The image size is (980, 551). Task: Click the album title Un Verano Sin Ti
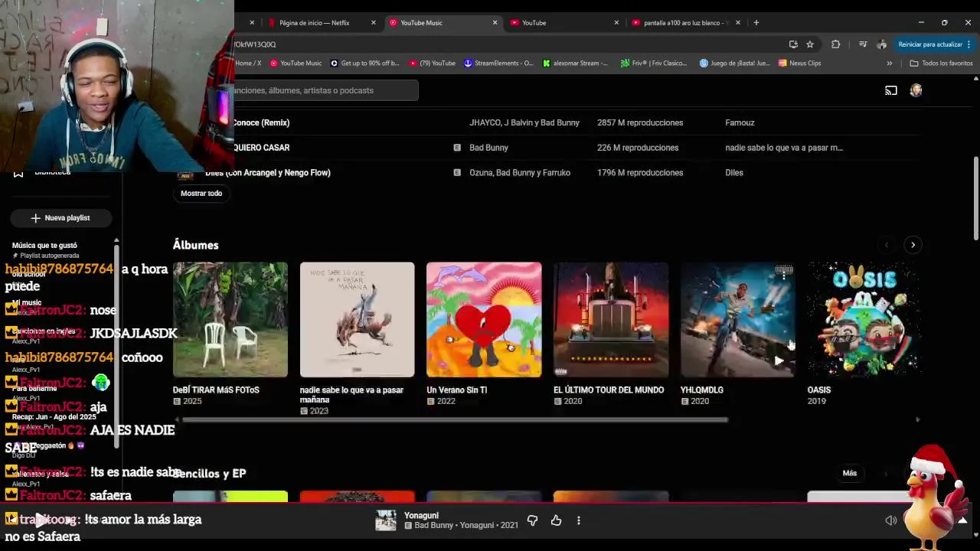click(x=456, y=390)
